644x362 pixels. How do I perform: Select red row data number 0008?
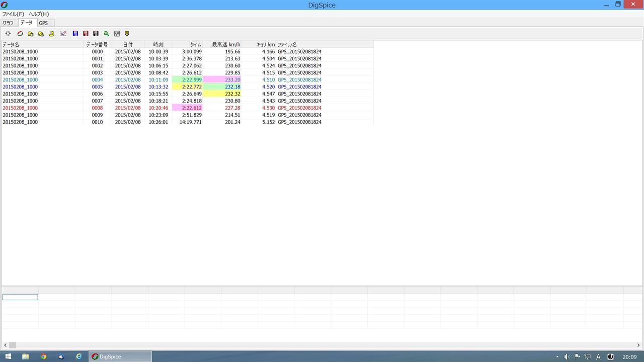[x=97, y=108]
